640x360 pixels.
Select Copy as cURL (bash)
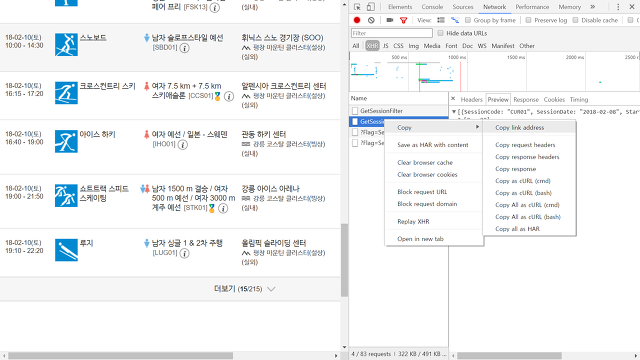click(x=529, y=193)
